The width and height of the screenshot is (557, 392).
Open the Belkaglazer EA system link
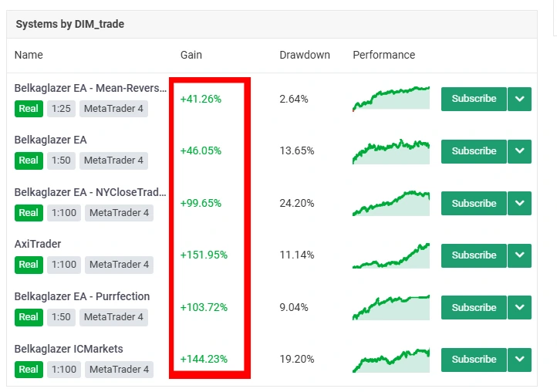pyautogui.click(x=50, y=140)
